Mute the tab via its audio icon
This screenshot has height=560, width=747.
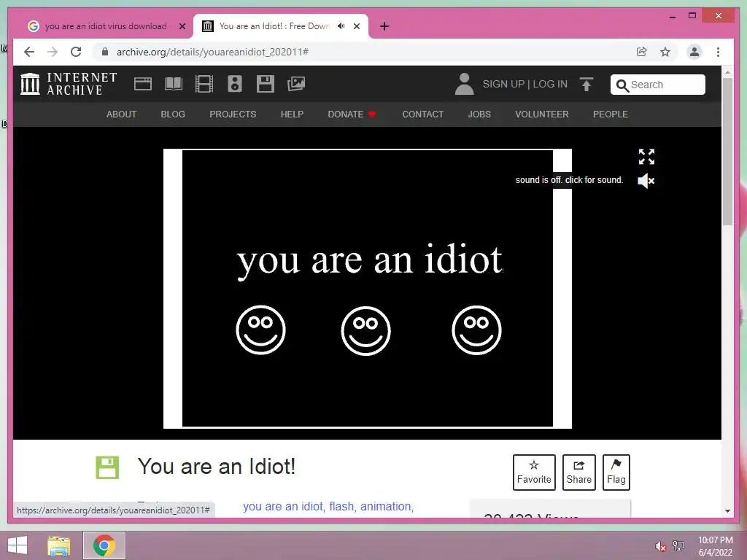(341, 26)
